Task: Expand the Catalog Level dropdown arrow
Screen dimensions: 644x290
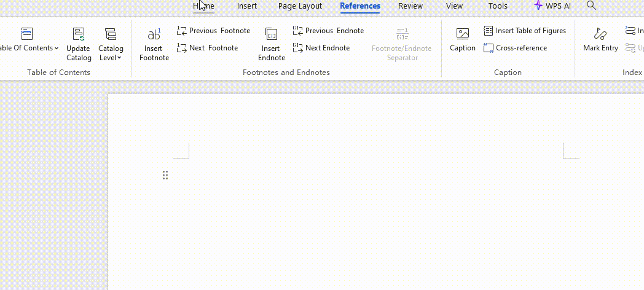Action: (x=119, y=58)
